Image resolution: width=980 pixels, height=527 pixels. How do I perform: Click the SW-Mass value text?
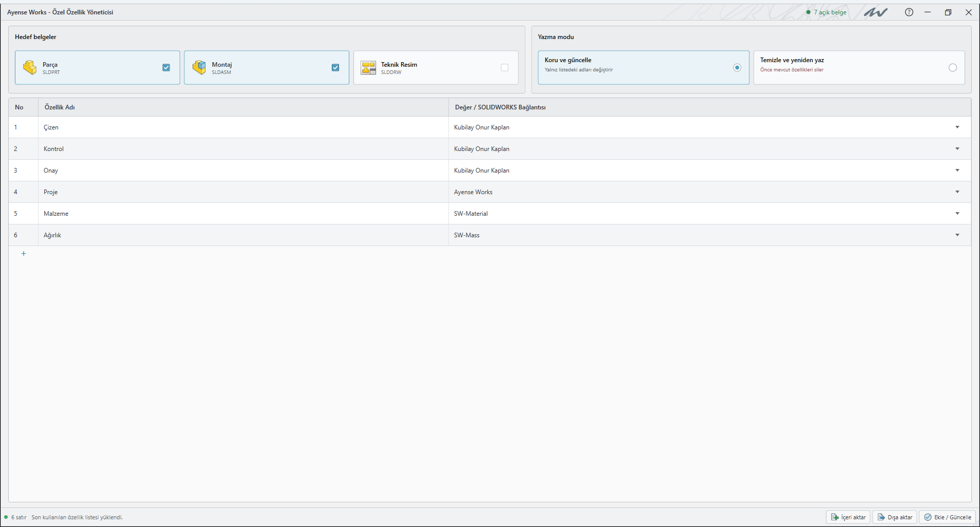click(467, 235)
